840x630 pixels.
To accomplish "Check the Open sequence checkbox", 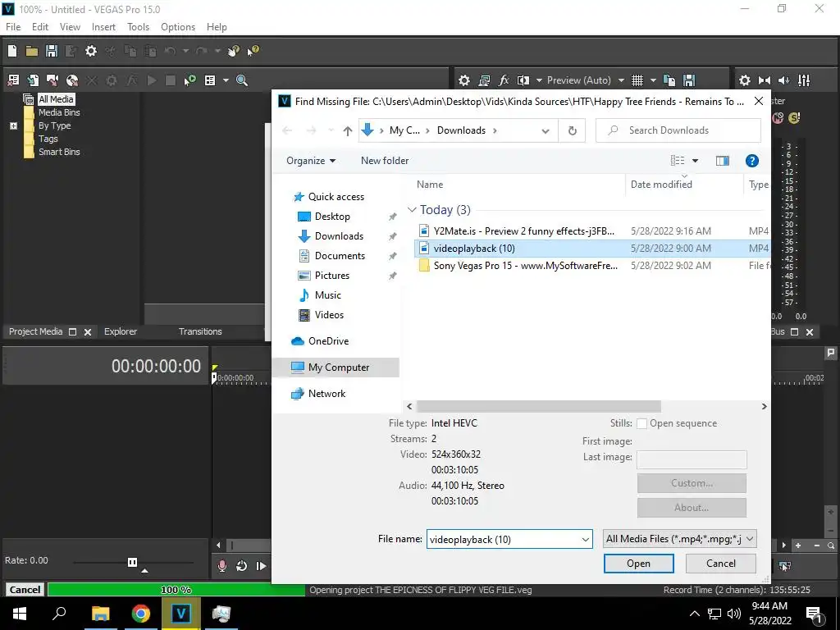I will [x=641, y=424].
